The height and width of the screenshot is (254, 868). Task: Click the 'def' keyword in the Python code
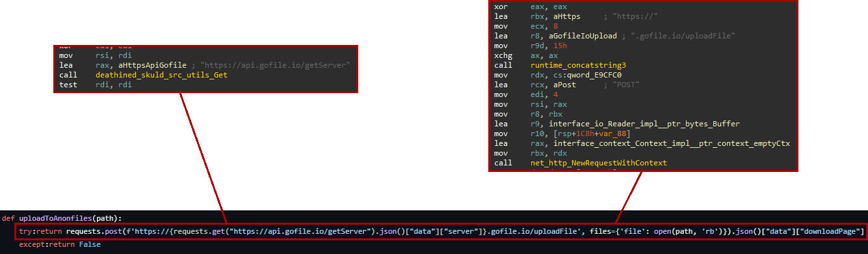pos(8,218)
